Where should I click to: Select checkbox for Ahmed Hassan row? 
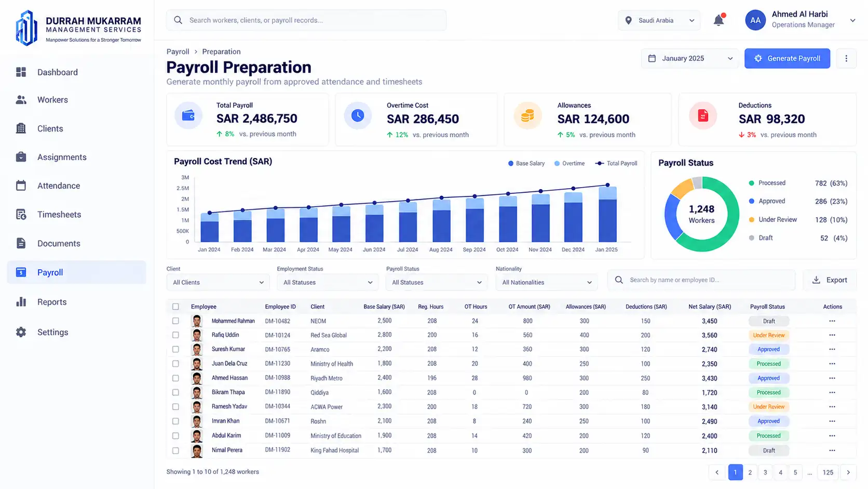coord(175,378)
